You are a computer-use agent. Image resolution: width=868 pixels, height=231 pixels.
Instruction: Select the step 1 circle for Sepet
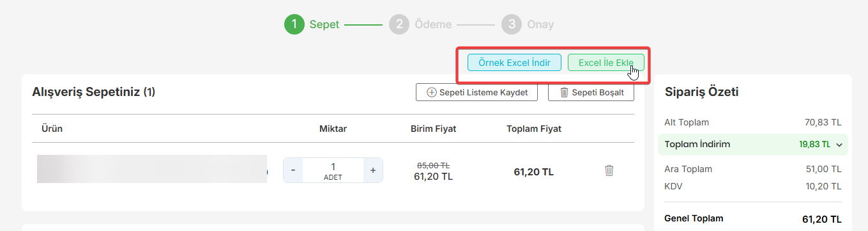click(x=294, y=24)
